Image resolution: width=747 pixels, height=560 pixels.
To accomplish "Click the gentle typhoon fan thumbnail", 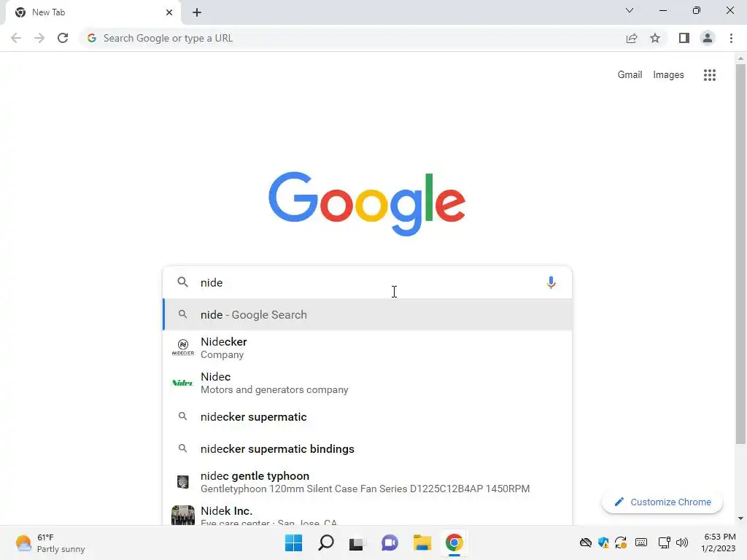I will [x=183, y=482].
